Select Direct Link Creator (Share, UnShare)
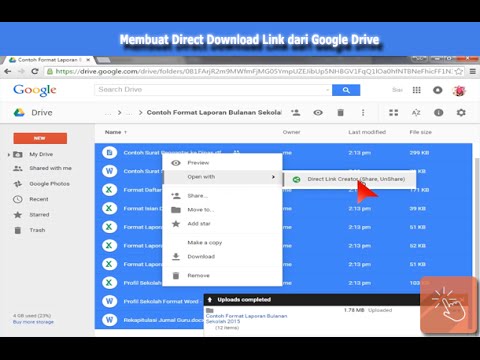Image resolution: width=480 pixels, height=360 pixels. 349,179
